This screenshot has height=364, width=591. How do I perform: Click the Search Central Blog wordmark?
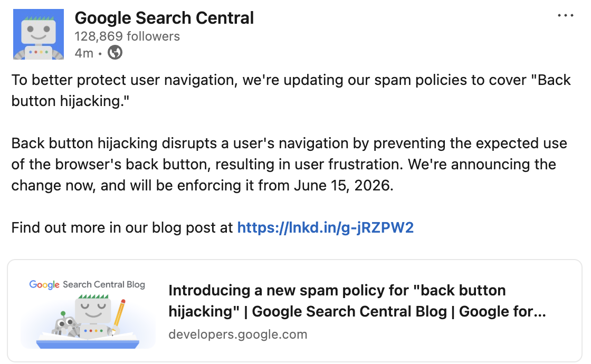click(x=103, y=284)
